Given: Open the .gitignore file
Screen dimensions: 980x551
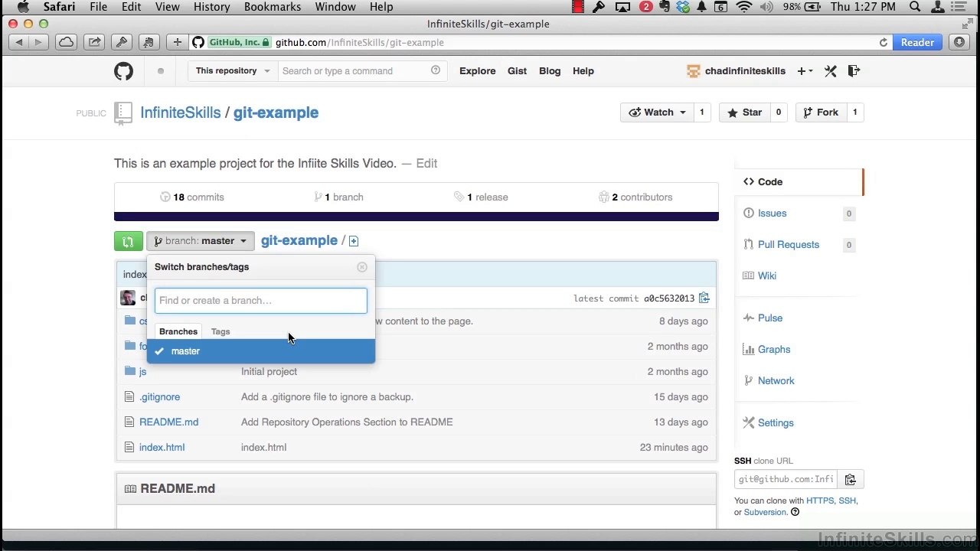Looking at the screenshot, I should coord(159,396).
